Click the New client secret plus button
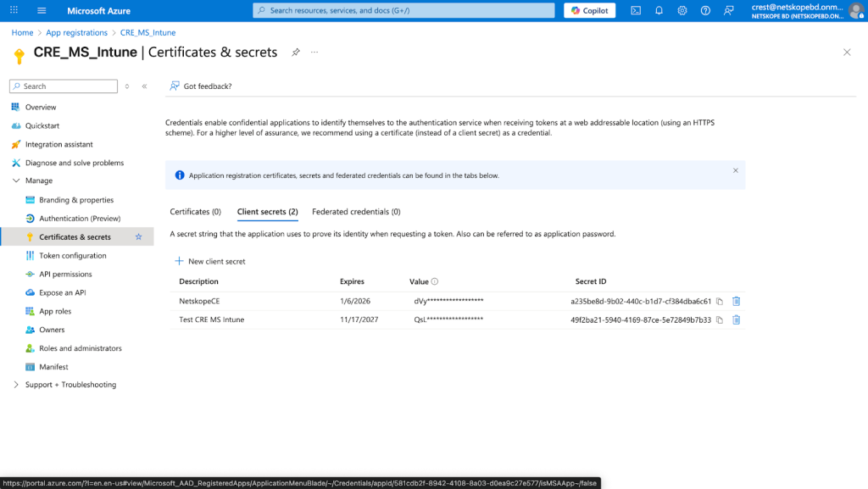Image resolution: width=868 pixels, height=489 pixels. click(x=210, y=261)
